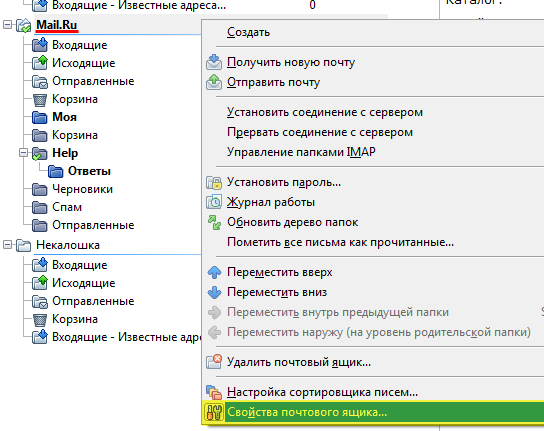Select Пометить все письма как прочитанные
544x431 pixels.
[340, 242]
